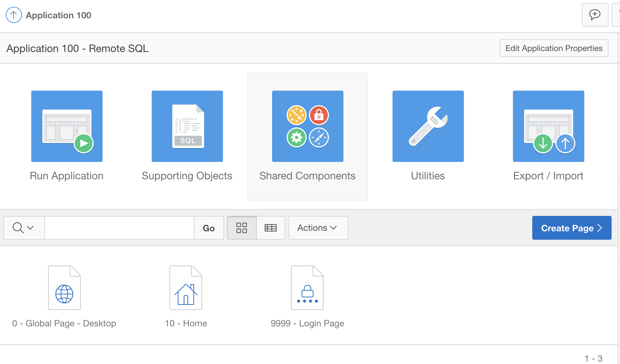This screenshot has width=620, height=364.
Task: Click Edit Application Properties button
Action: (554, 48)
